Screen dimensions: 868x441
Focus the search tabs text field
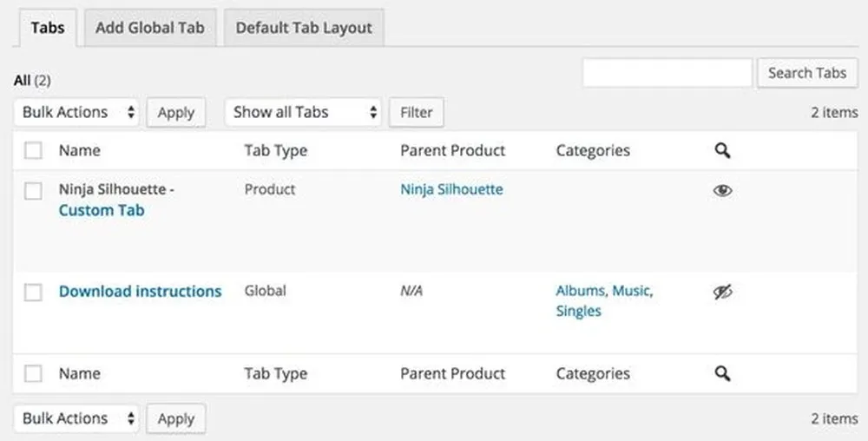point(667,74)
